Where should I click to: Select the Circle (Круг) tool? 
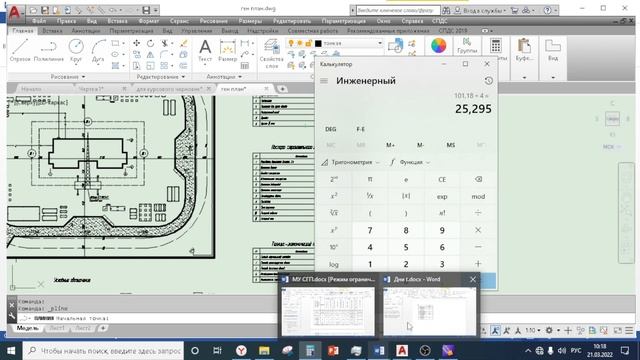76,51
